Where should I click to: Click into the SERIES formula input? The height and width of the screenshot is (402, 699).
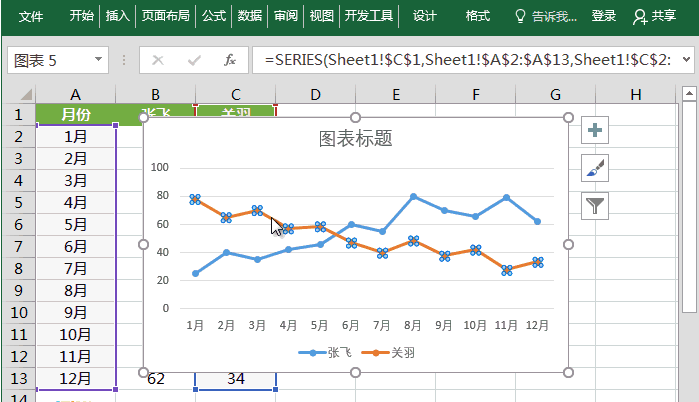[x=467, y=60]
